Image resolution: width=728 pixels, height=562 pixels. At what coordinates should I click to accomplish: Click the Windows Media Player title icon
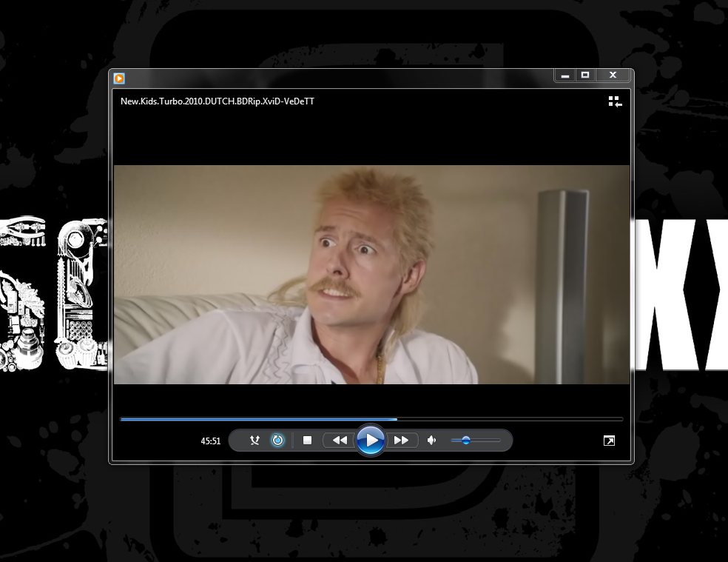119,78
